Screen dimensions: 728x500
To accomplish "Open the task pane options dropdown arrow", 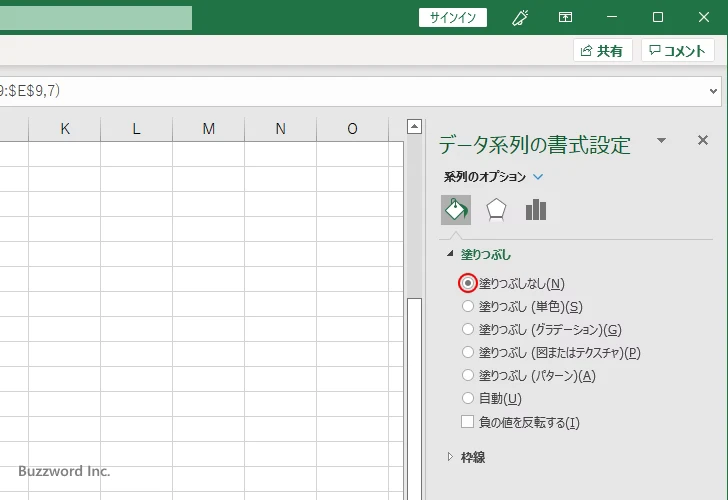I will [x=662, y=140].
